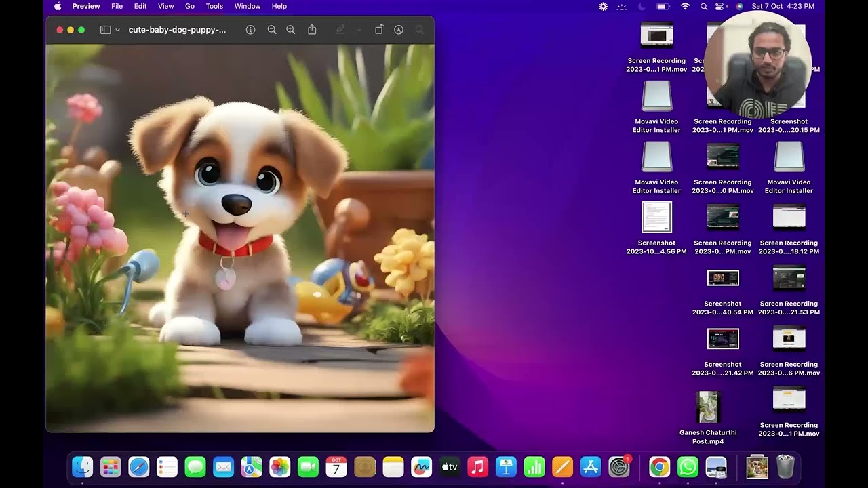Open the Window menu
Viewport: 868px width, 488px height.
coord(248,6)
